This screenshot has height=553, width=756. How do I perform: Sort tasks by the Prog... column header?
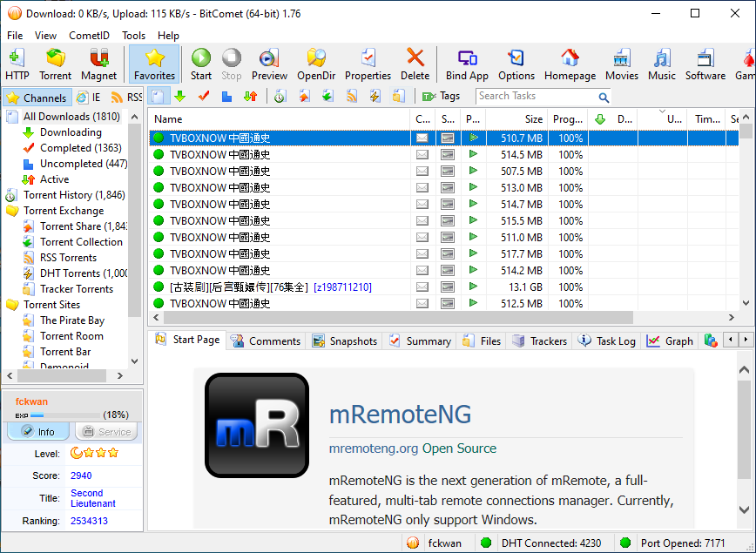point(568,119)
